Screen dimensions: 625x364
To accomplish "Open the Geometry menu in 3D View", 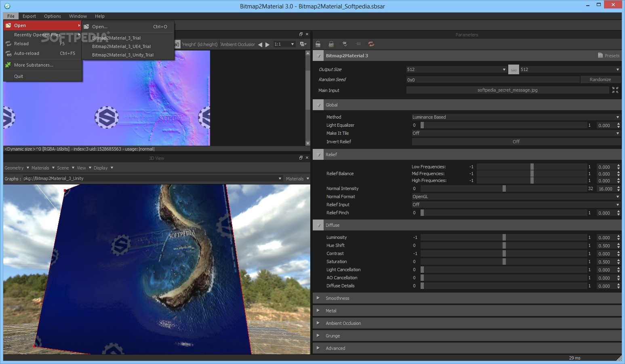I will (17, 168).
